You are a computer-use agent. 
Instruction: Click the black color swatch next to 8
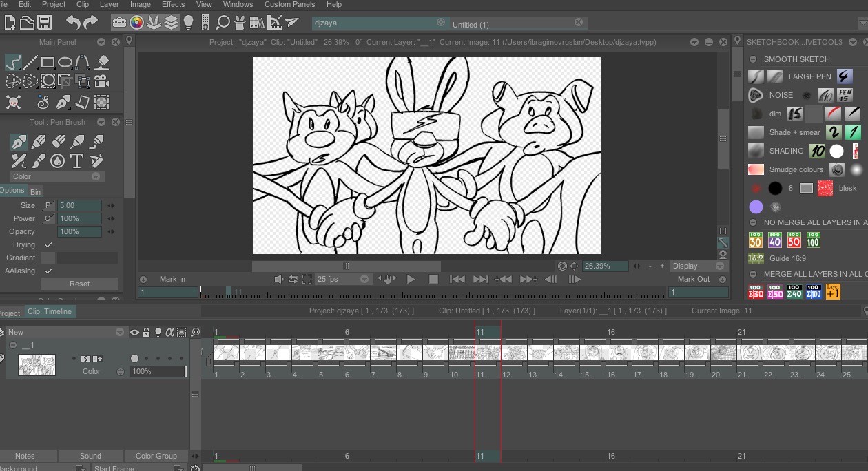pyautogui.click(x=775, y=188)
